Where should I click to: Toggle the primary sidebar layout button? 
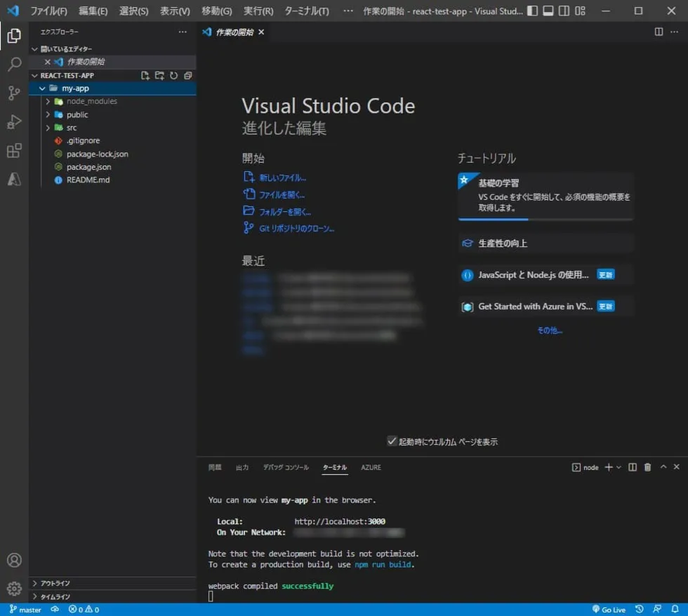pyautogui.click(x=532, y=11)
